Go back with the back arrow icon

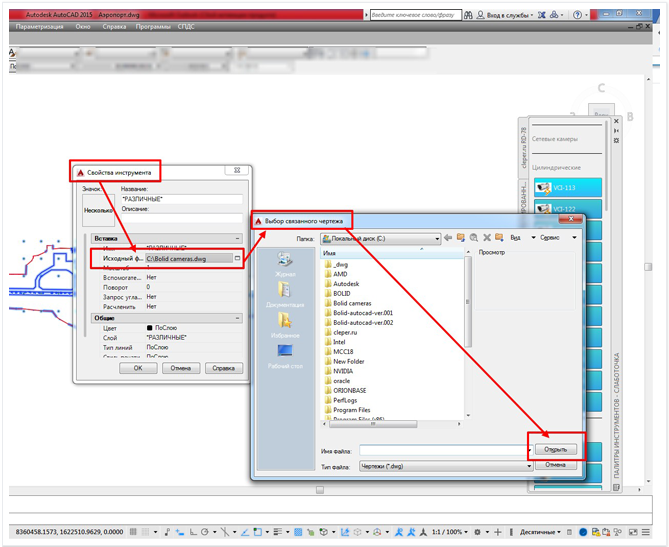coord(448,238)
